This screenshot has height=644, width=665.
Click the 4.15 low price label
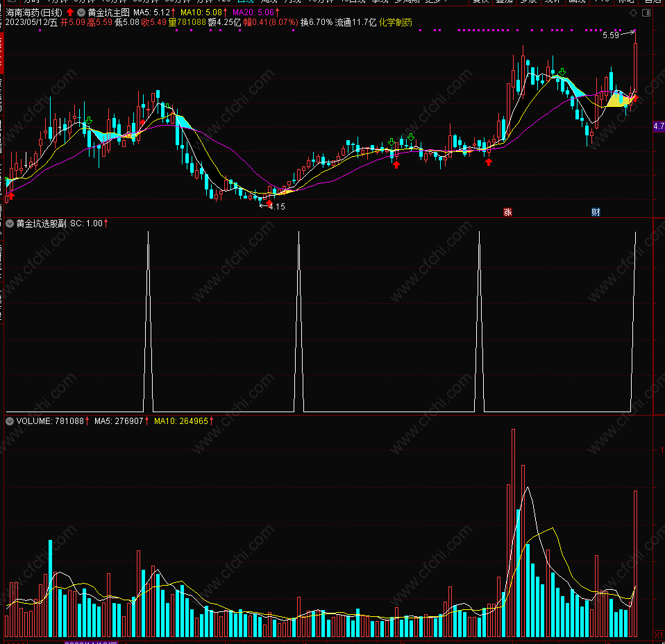[277, 207]
